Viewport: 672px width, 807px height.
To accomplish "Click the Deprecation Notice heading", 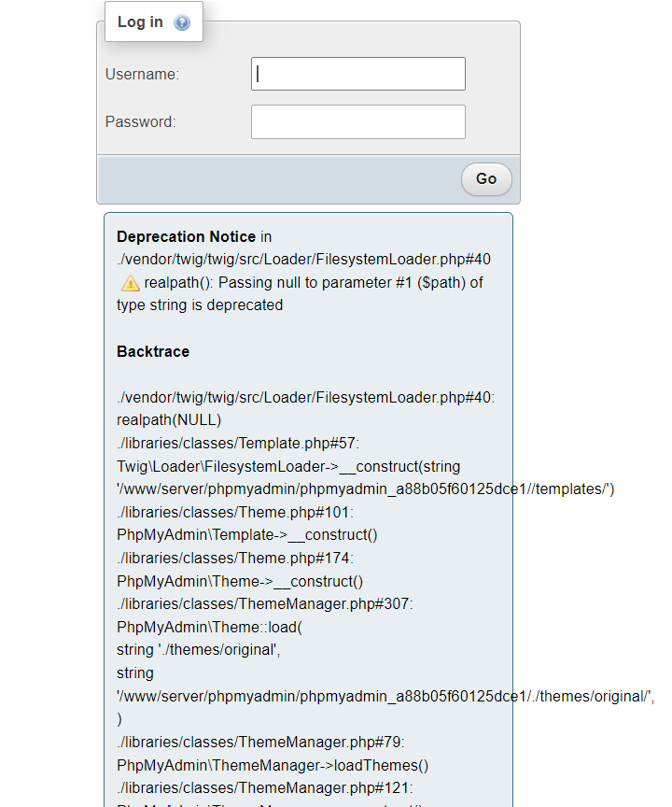I will pos(186,237).
